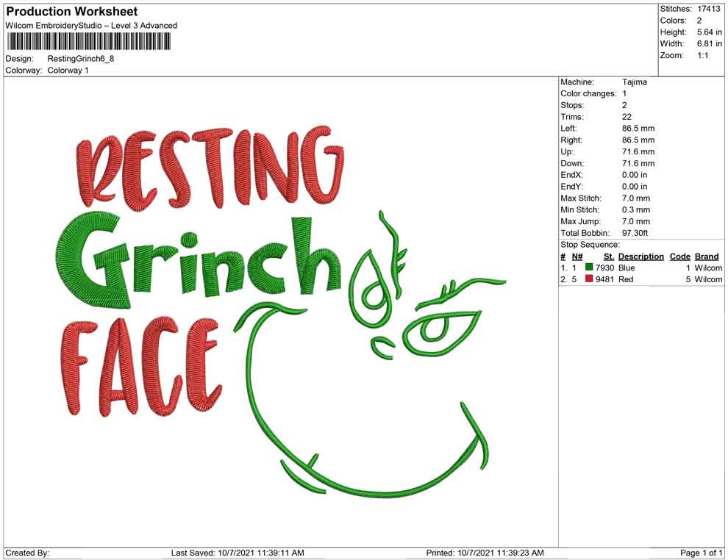
Task: Click the Max Stitch value '7.0 mm'
Action: click(636, 198)
